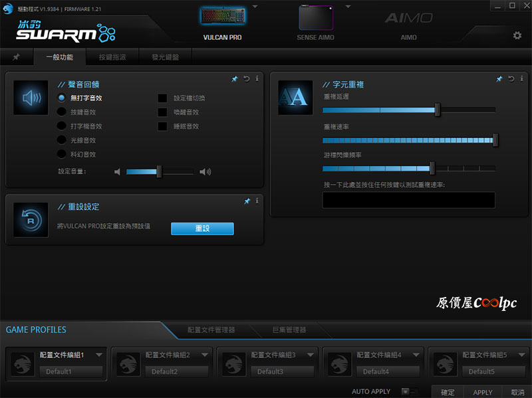The width and height of the screenshot is (532, 398).
Task: Select the 按鍵音效 radio option
Action: coord(61,112)
